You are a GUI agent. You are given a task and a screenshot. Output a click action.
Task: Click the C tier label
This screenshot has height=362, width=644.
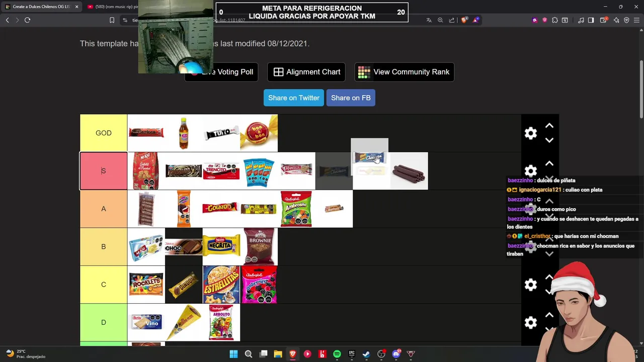tap(104, 285)
